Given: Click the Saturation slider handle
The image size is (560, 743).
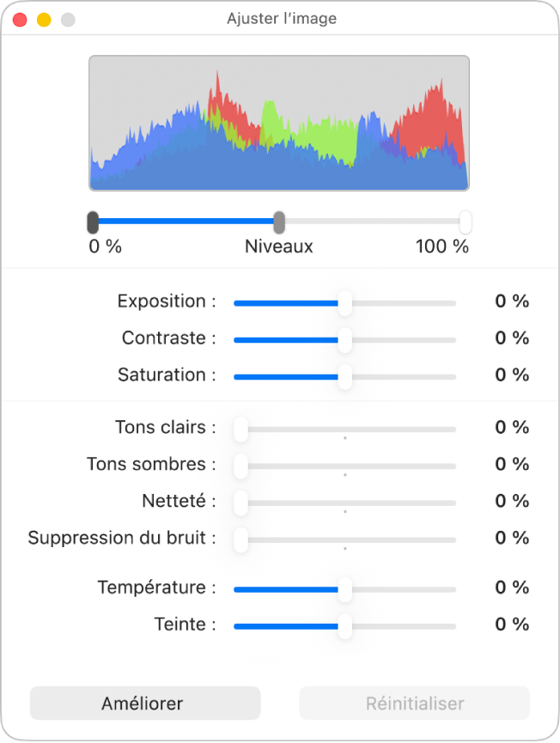Looking at the screenshot, I should [x=344, y=376].
